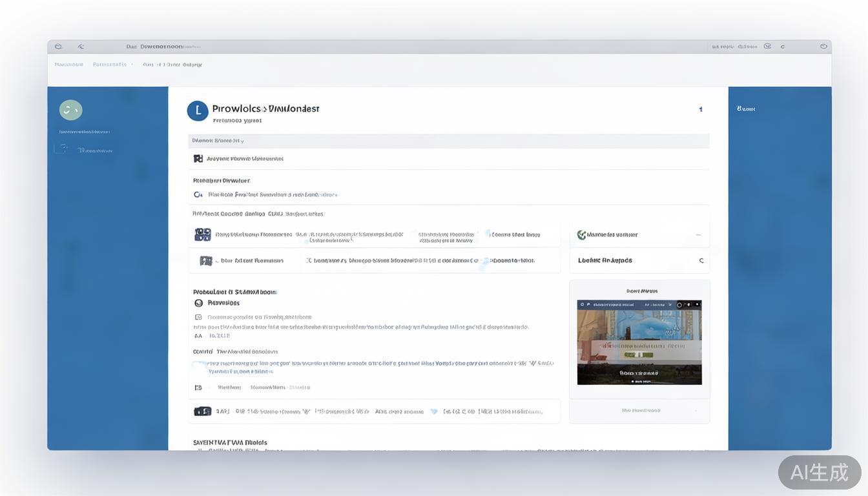This screenshot has width=868, height=496.
Task: Click the gray image icon in second card row
Action: (206, 261)
